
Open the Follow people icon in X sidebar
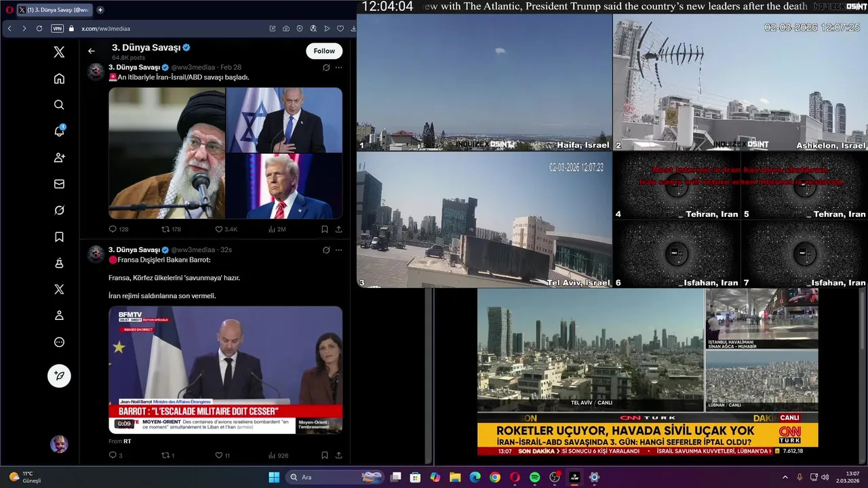pos(59,157)
